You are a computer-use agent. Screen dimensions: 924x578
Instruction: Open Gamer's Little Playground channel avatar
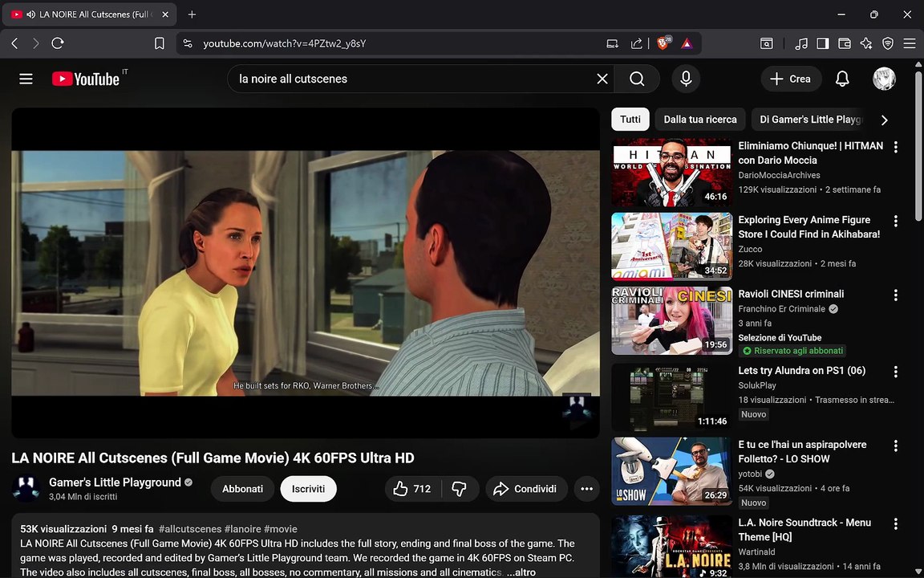coord(26,488)
